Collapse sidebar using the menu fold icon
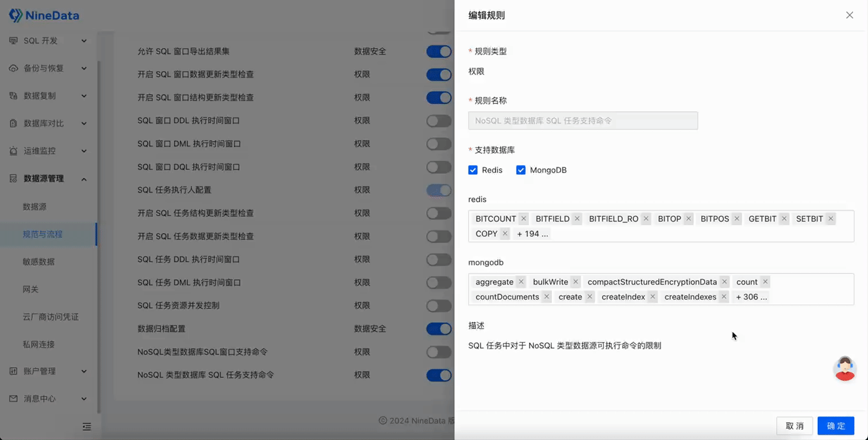The image size is (868, 440). click(x=87, y=426)
